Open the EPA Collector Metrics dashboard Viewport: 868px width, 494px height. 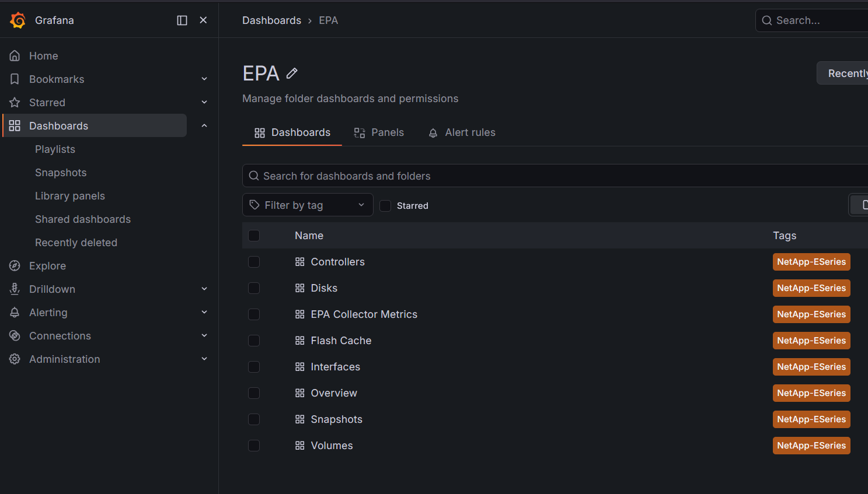[364, 314]
